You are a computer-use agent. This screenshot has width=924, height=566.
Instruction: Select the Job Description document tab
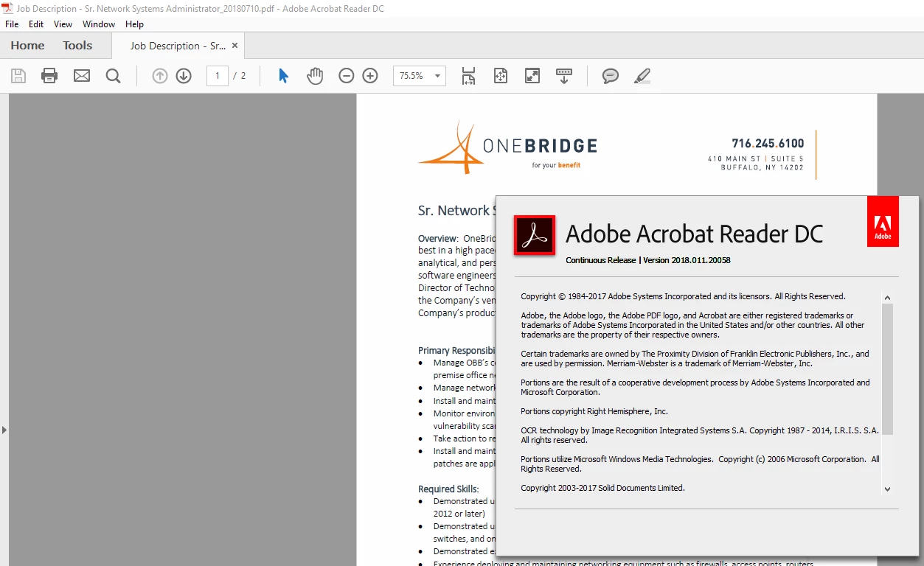(x=178, y=46)
